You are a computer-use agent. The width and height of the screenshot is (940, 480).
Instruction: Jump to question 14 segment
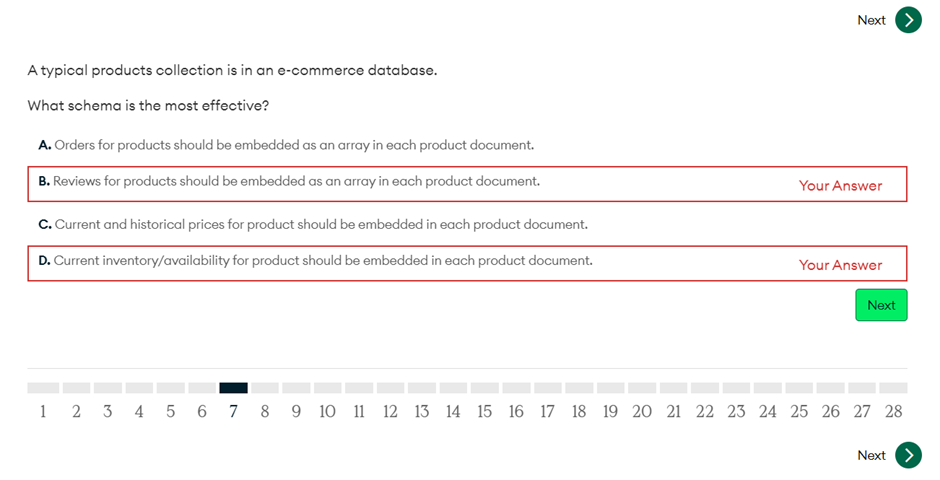[x=453, y=388]
